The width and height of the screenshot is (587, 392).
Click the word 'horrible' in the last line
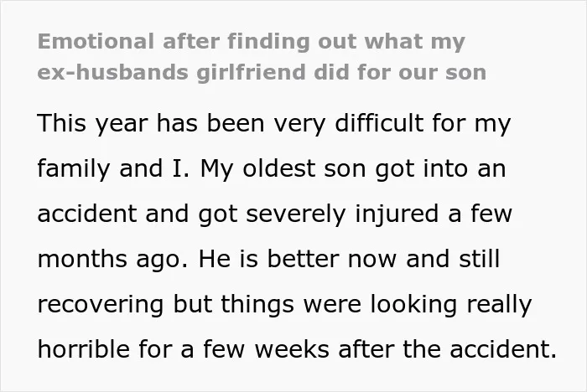84,349
